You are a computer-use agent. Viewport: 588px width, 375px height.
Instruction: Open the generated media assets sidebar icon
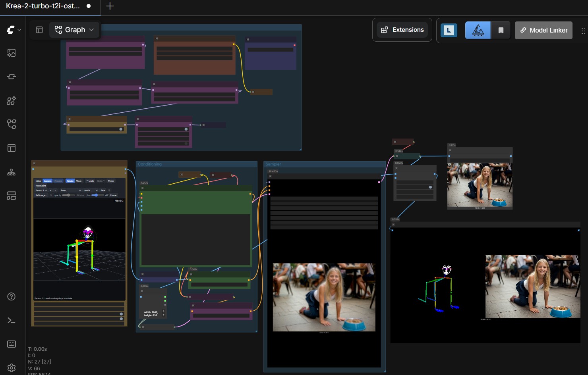[x=12, y=53]
